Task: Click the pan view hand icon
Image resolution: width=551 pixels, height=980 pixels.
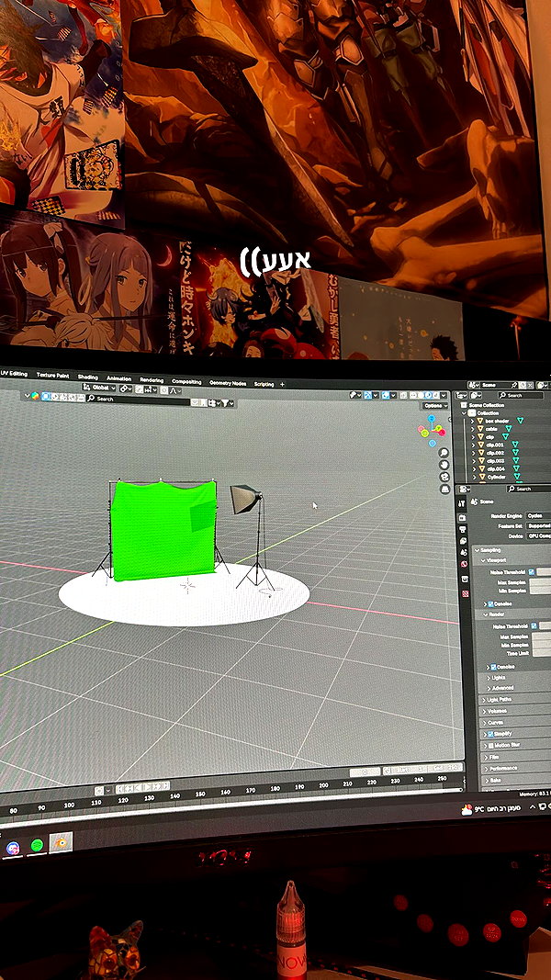Action: point(444,465)
